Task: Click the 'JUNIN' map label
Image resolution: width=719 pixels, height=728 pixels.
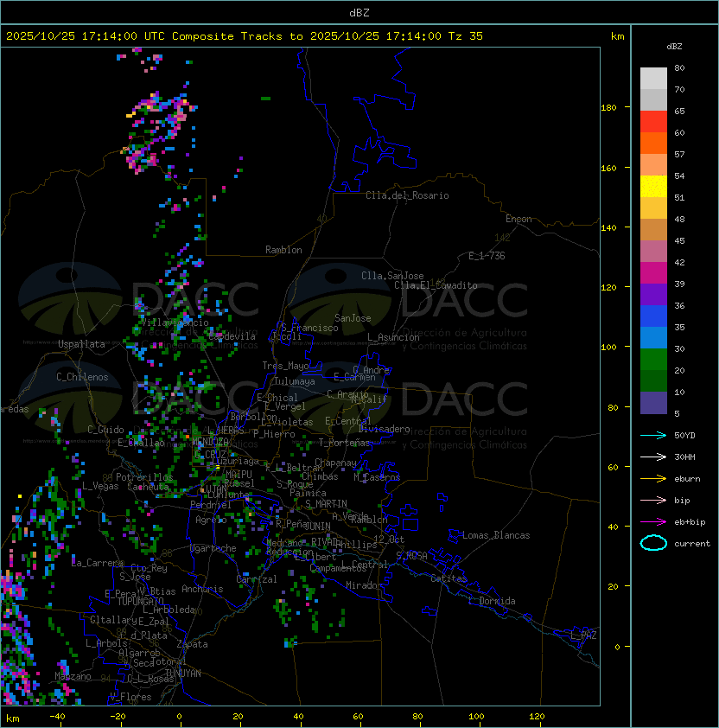Action: point(317,526)
